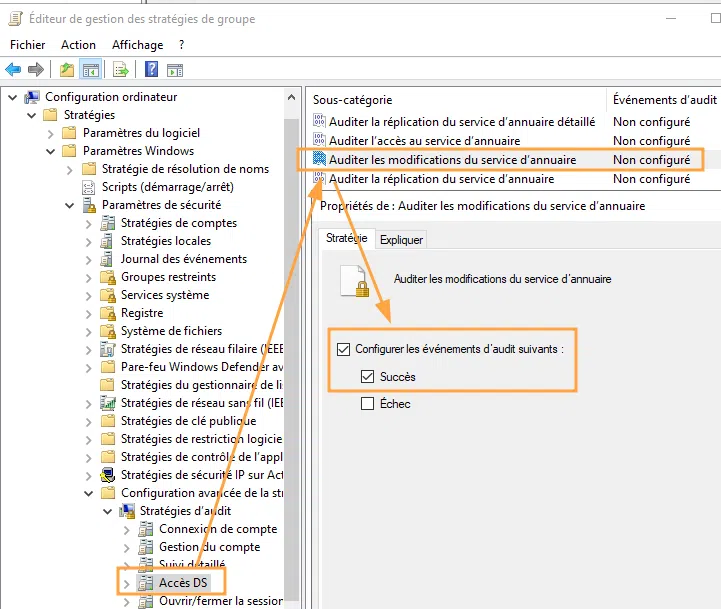
Task: Uncheck the Succès checkbox
Action: point(367,376)
